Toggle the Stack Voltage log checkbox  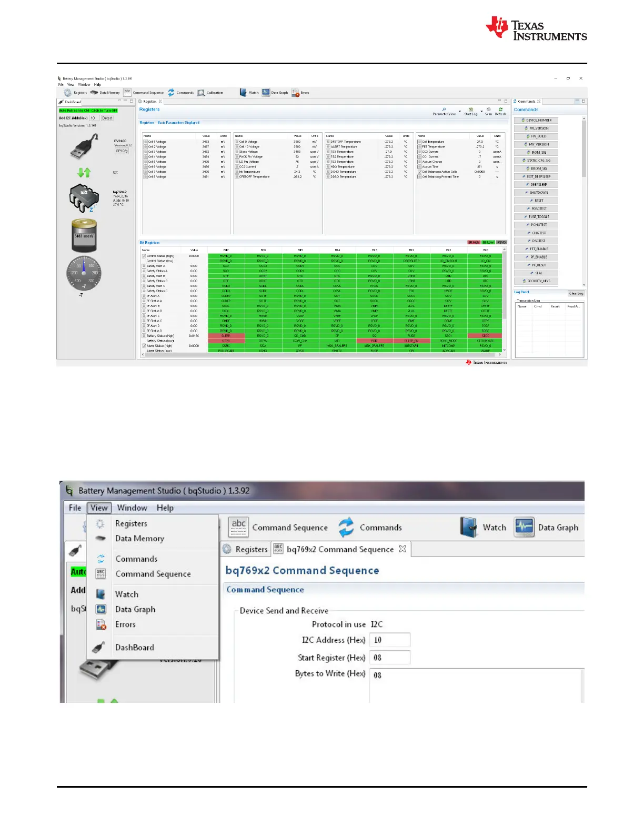point(237,152)
